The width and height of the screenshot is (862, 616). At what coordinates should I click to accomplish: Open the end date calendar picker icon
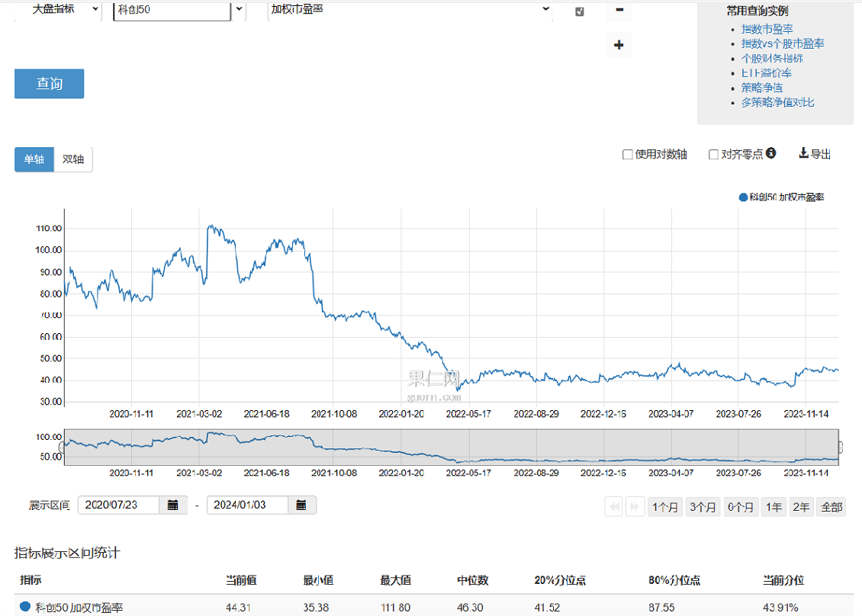coord(301,505)
